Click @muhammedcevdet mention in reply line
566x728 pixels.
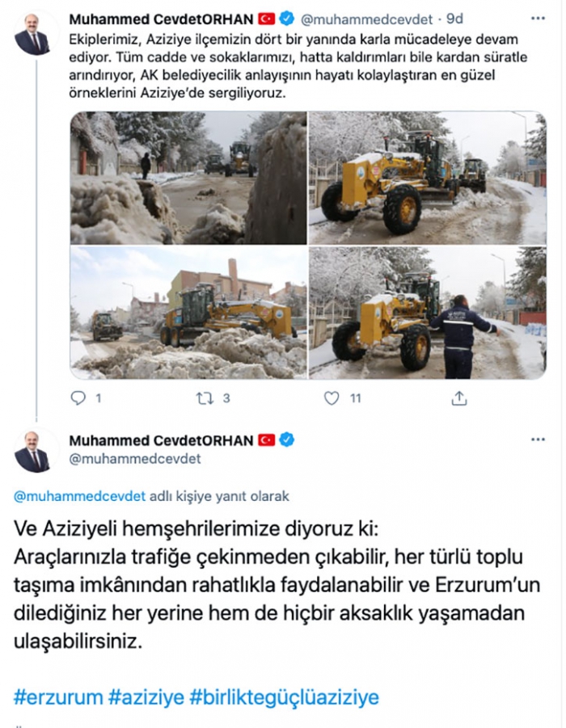79,496
